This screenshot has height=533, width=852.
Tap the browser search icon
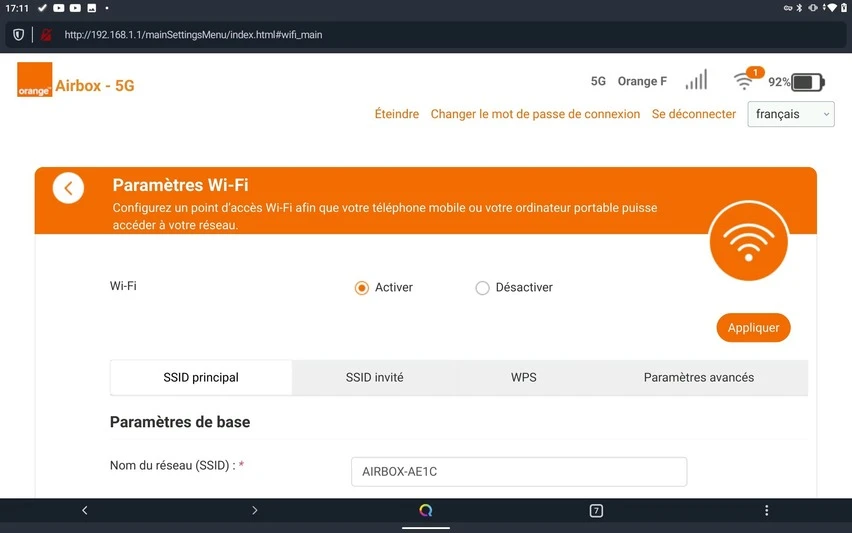point(425,510)
